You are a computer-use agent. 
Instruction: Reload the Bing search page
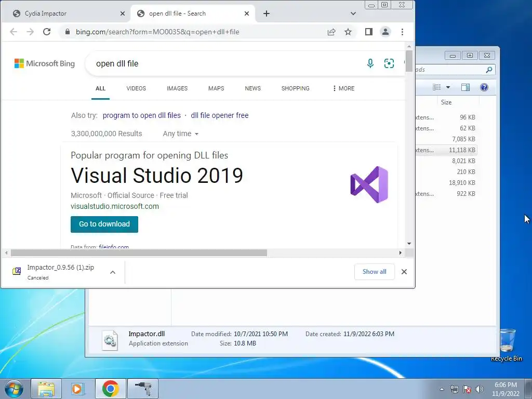pyautogui.click(x=47, y=32)
